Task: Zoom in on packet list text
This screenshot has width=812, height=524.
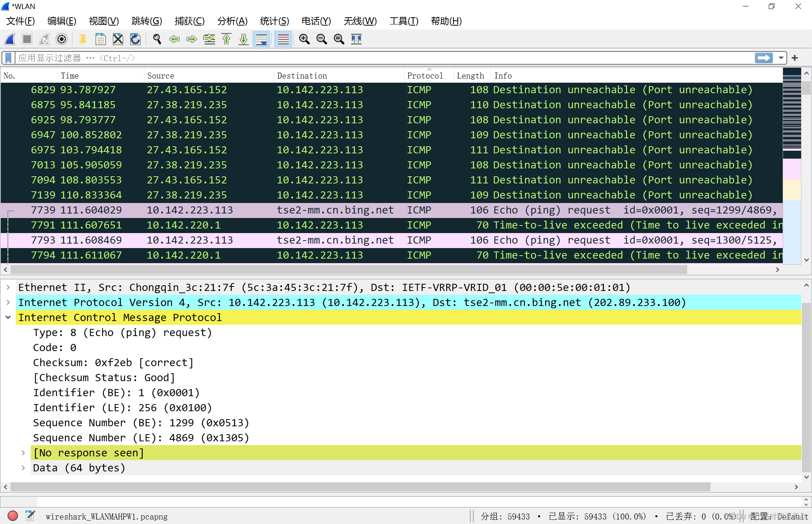Action: (304, 39)
